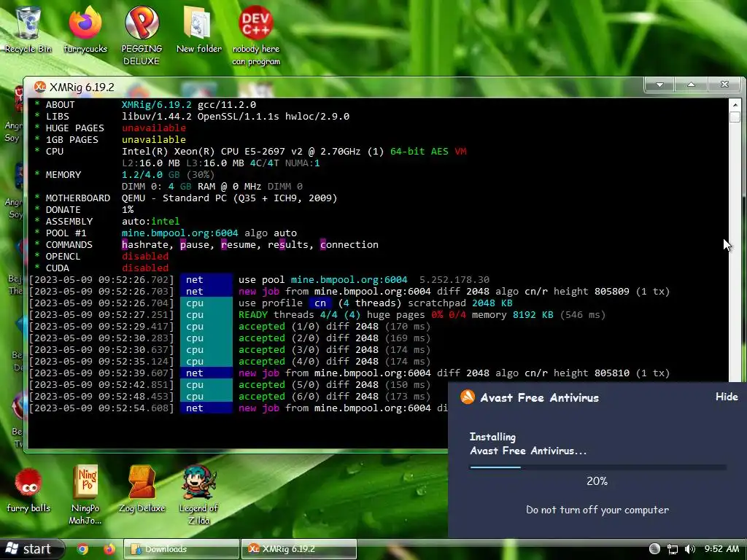Click XMRig 6.19.2 window title text
Image resolution: width=747 pixels, height=560 pixels.
(x=82, y=87)
